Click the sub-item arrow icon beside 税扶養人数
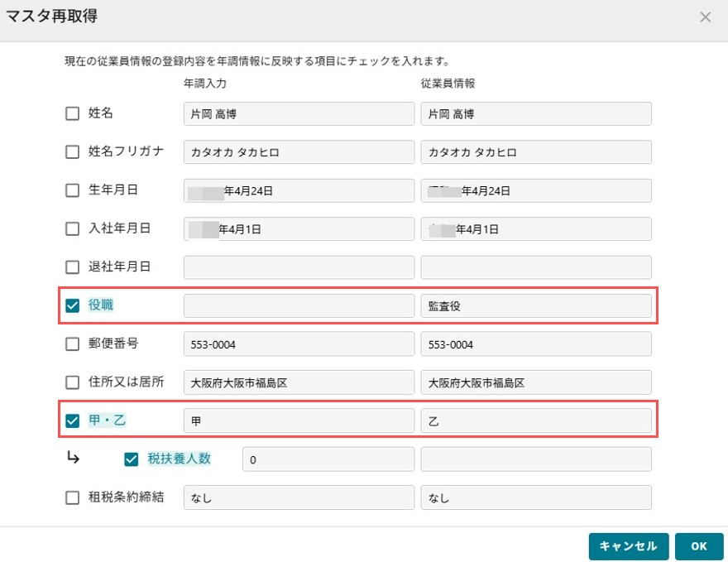The image size is (728, 562). [x=73, y=458]
